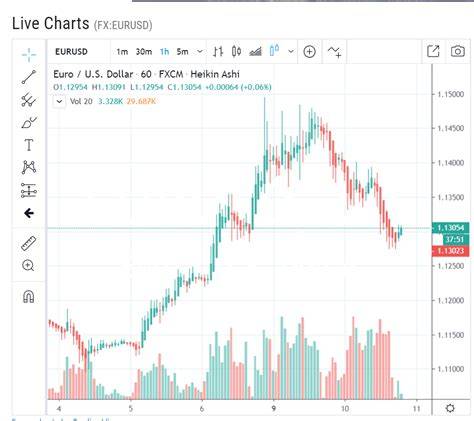Click the EURUSD symbol search field
The height and width of the screenshot is (421, 474).
pyautogui.click(x=79, y=52)
